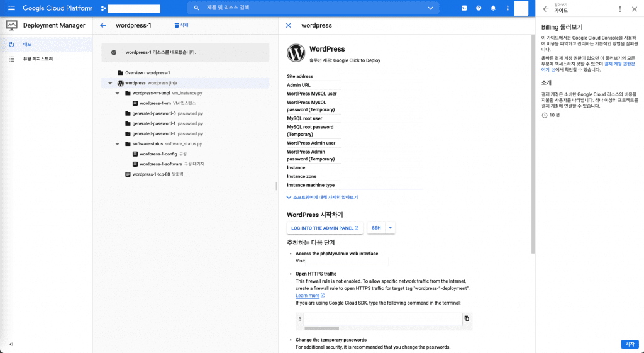Click the detail panel vertical scrollbar

click(533, 144)
